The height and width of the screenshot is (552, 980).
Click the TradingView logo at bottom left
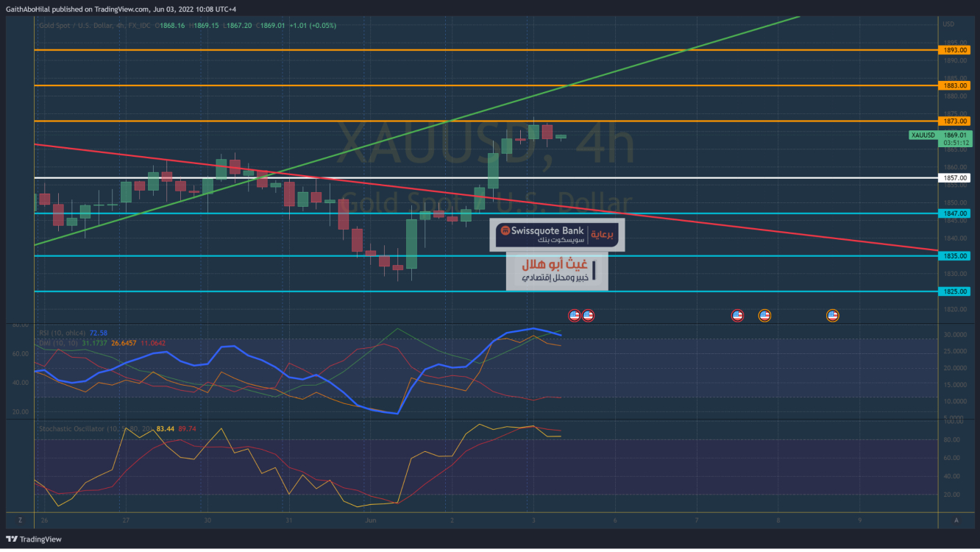[35, 539]
